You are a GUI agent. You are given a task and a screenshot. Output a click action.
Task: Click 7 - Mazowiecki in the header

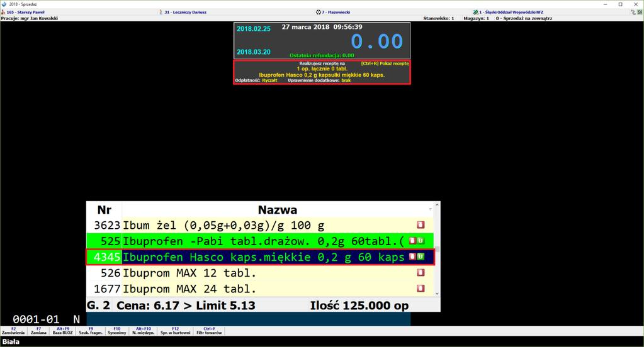tap(336, 13)
